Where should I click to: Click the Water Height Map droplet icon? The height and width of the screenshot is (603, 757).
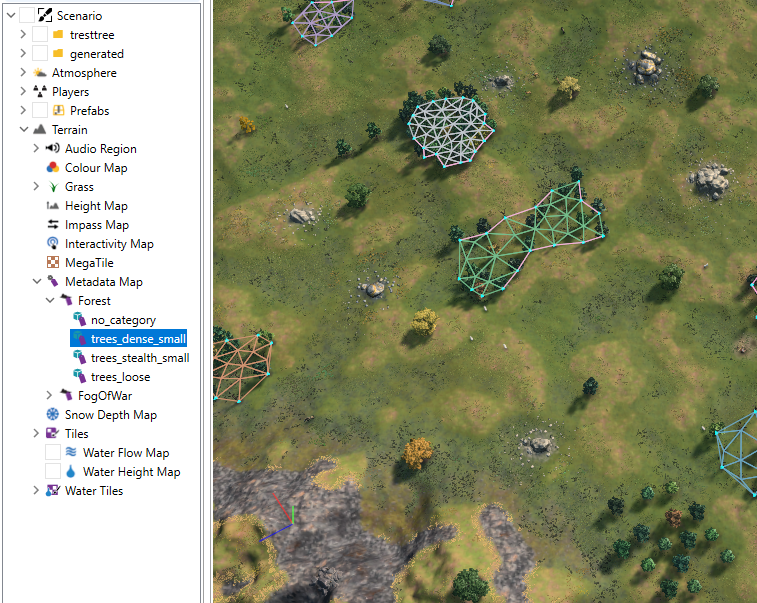coord(71,471)
